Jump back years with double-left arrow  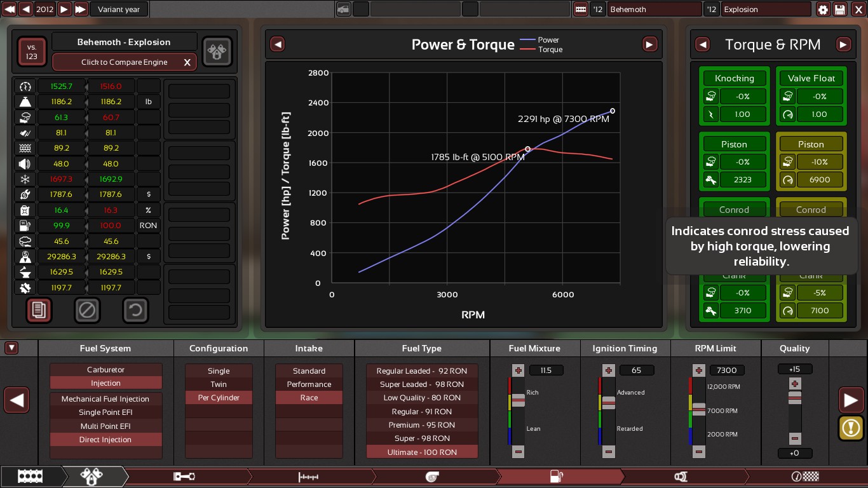coord(10,9)
